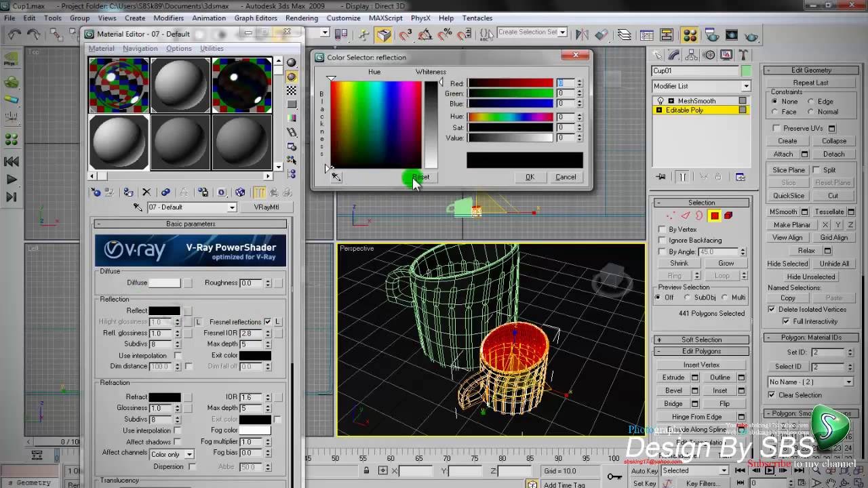
Task: Click the Diffuse color swatch
Action: click(164, 283)
